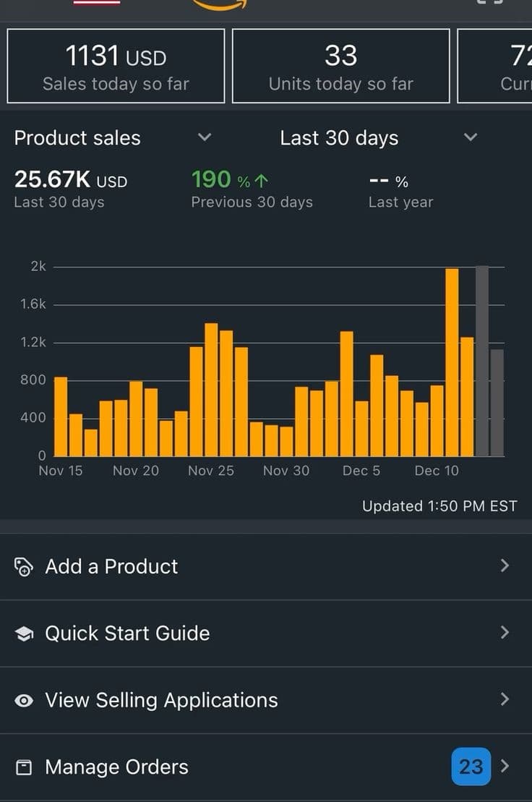Click the chevron on the Add a Product row
The image size is (532, 802).
point(505,566)
